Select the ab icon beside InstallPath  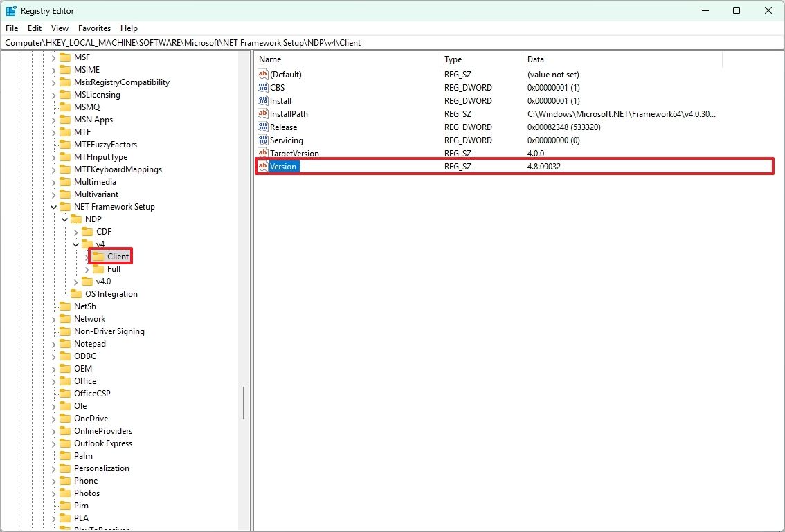[262, 113]
